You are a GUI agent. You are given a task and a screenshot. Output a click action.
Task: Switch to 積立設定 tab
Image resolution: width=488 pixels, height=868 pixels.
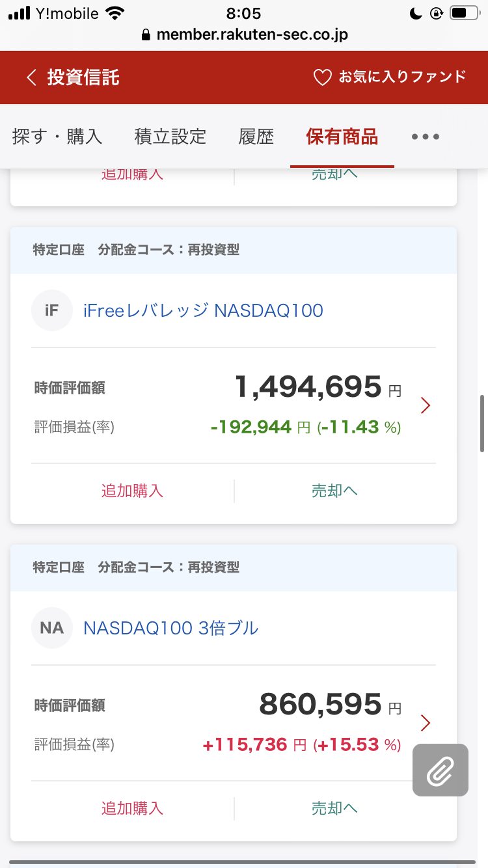click(x=170, y=137)
